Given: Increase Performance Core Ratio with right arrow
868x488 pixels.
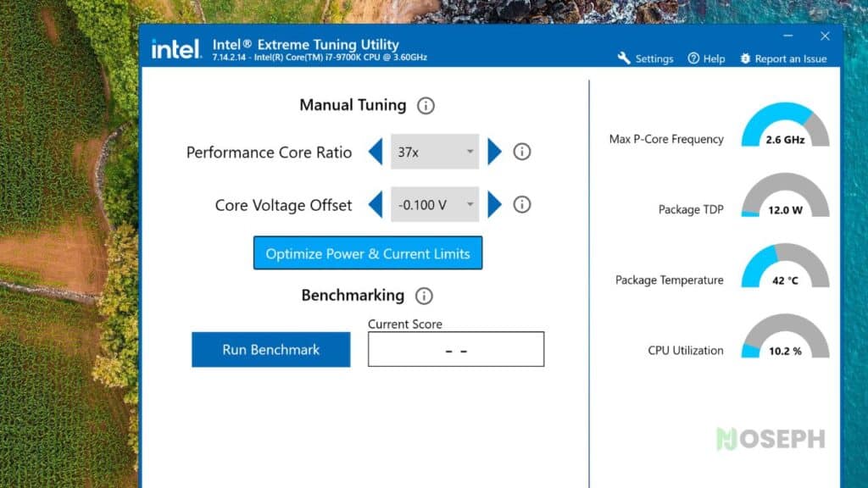Looking at the screenshot, I should (x=494, y=152).
